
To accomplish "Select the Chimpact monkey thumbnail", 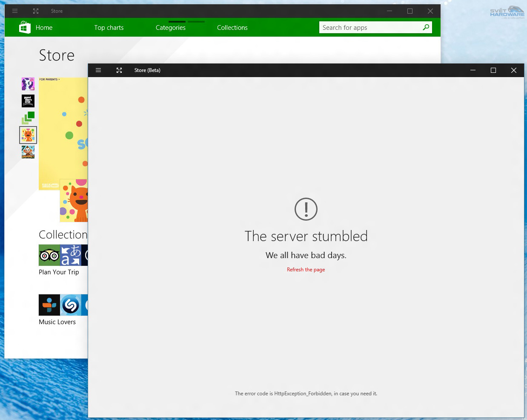I will tap(28, 152).
